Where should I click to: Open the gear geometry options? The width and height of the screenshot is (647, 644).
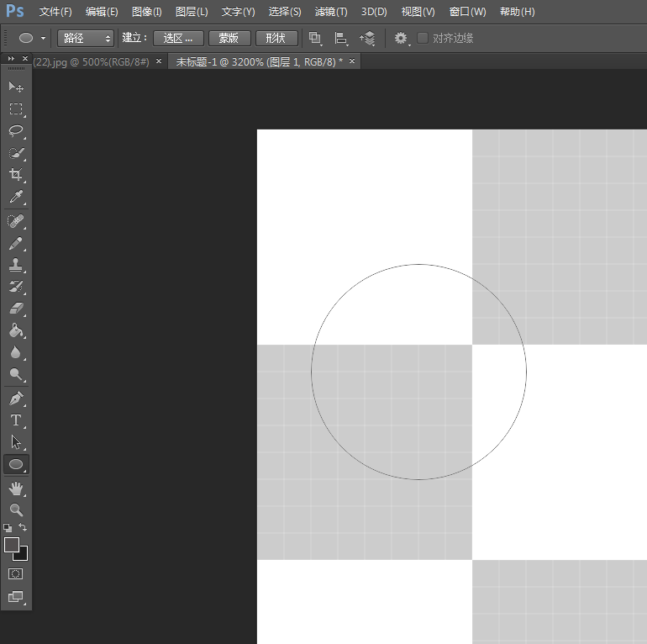401,39
